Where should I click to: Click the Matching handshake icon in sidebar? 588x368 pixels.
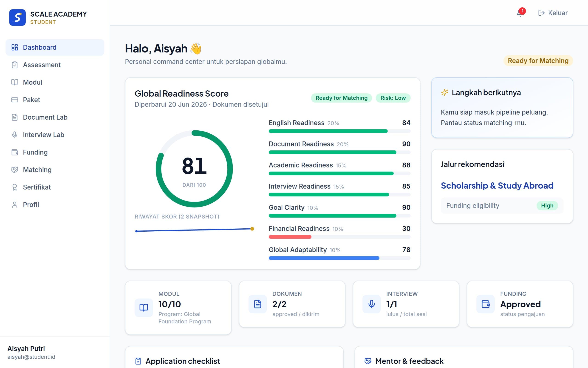click(15, 170)
